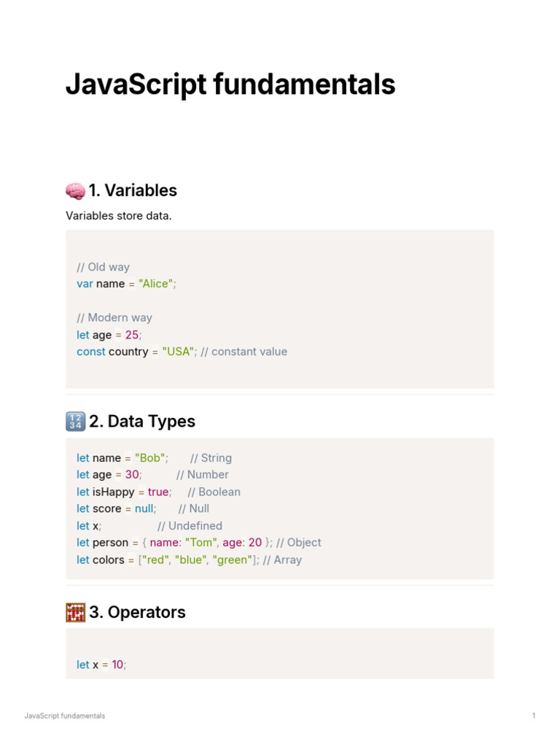Click the page number in footer
This screenshot has width=560, height=747.
pos(534,716)
